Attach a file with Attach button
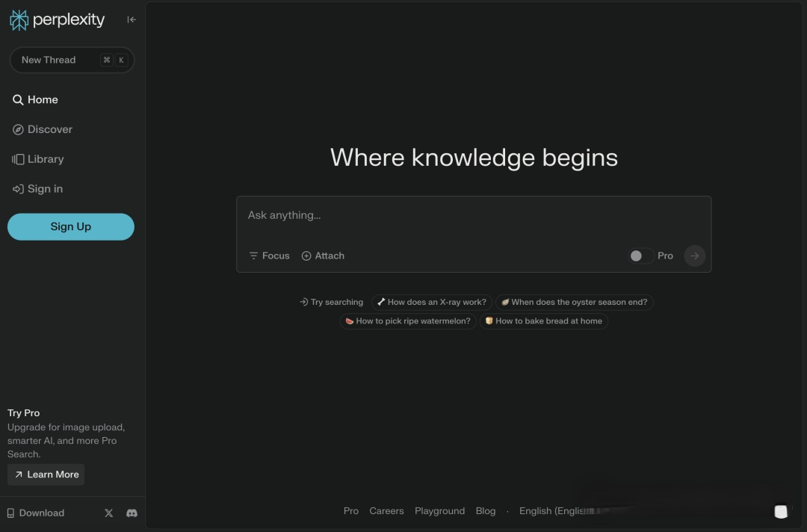Screen dimensions: 807x532 323,256
